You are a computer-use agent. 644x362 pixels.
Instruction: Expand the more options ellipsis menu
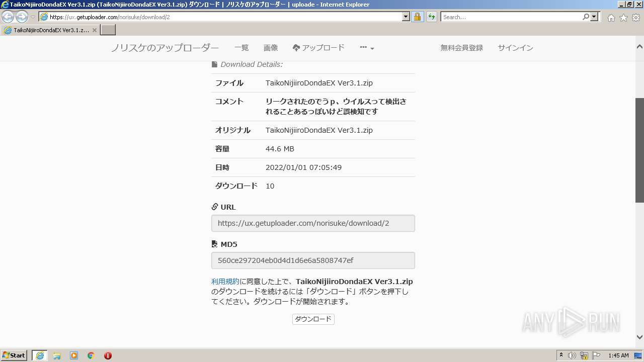[367, 48]
